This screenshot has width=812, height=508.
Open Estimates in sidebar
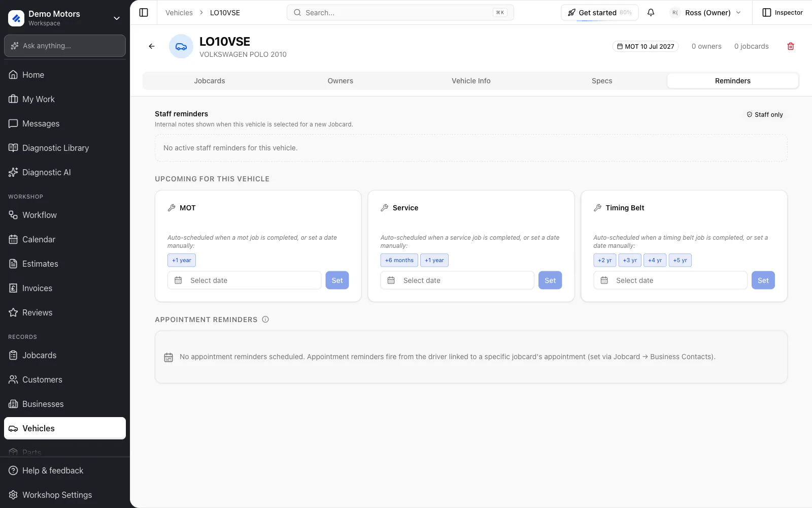tap(65, 264)
